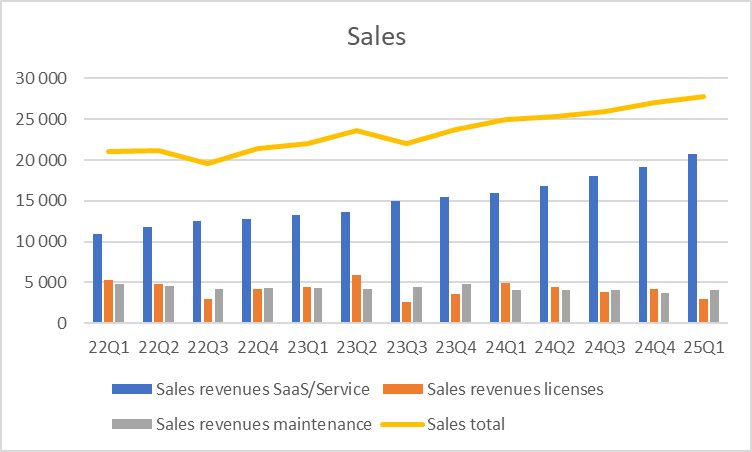The height and width of the screenshot is (452, 752).
Task: Select the blue SaaS bar for 25Q1
Action: pyautogui.click(x=692, y=240)
